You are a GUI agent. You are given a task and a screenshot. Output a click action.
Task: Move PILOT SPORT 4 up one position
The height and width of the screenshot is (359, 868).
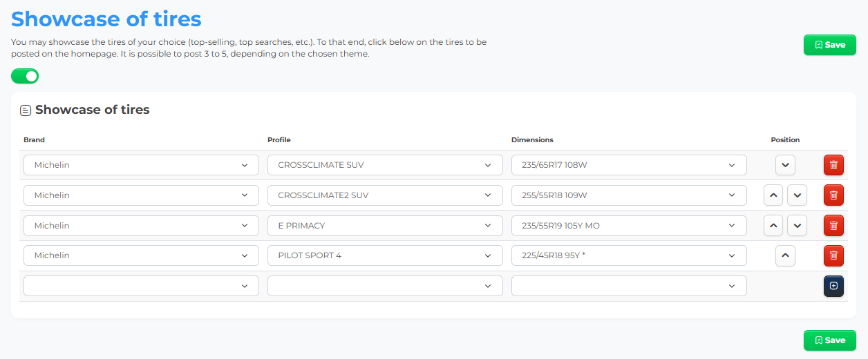pos(785,255)
